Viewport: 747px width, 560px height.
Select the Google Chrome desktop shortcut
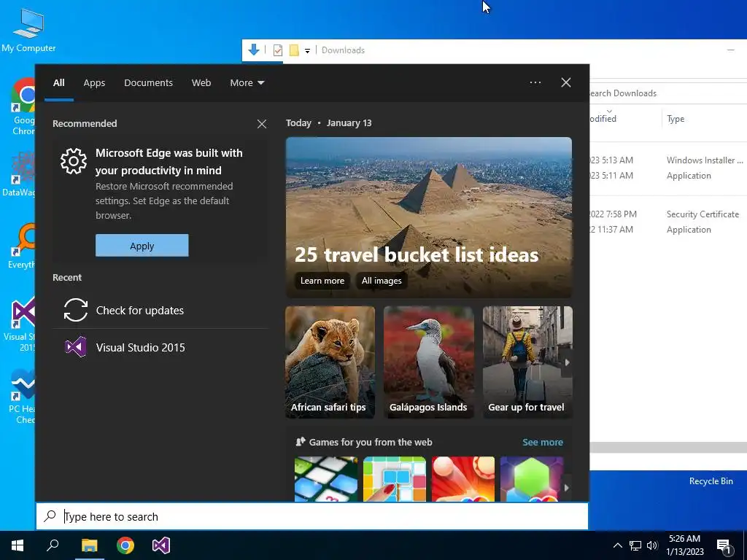[x=23, y=107]
